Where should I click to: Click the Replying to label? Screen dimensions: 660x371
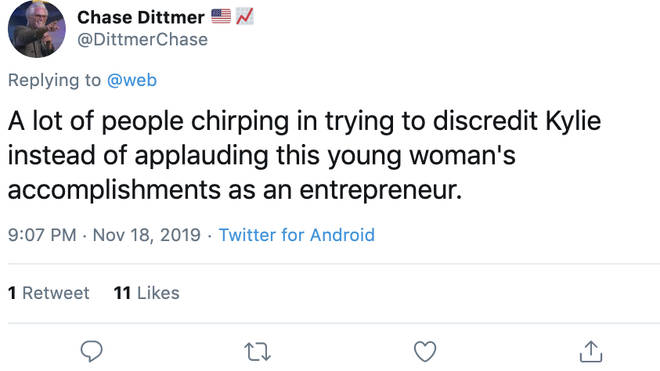pyautogui.click(x=54, y=80)
